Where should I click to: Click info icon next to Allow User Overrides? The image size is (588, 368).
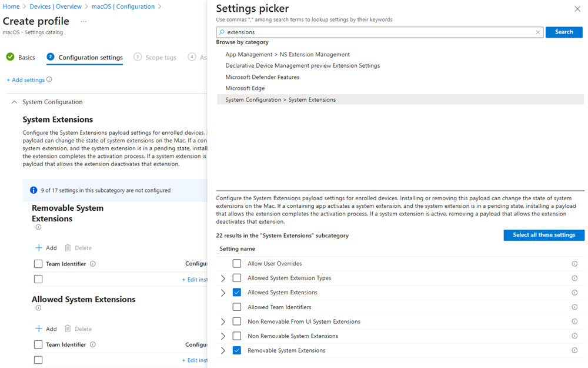point(574,264)
